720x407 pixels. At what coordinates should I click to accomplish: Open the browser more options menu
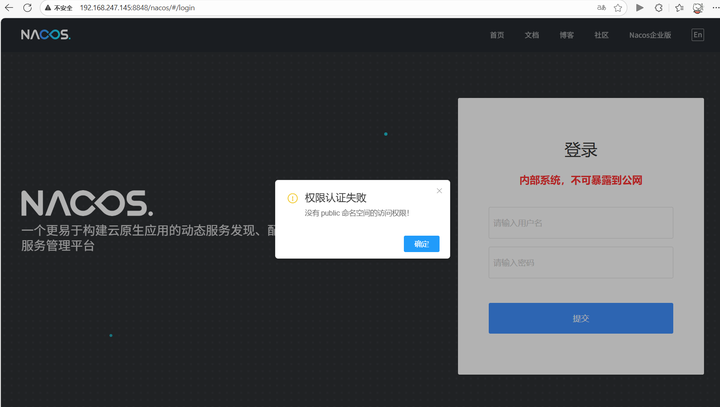pyautogui.click(x=715, y=8)
